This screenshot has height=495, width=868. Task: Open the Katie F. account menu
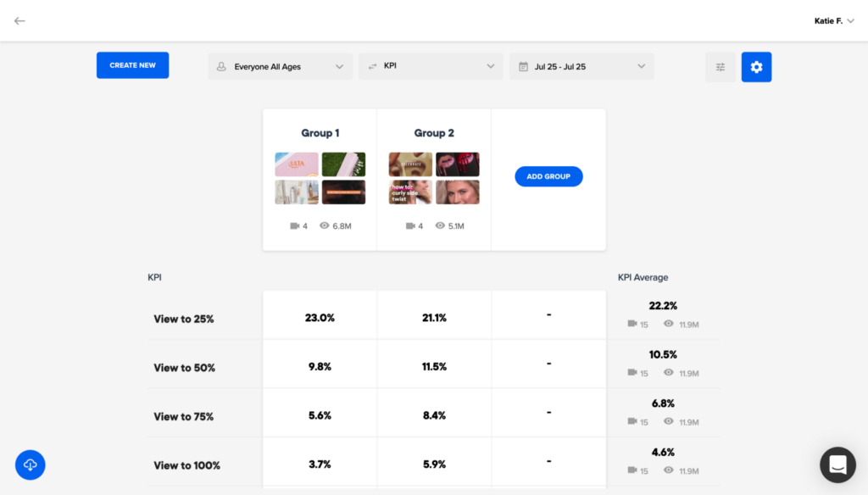(834, 20)
